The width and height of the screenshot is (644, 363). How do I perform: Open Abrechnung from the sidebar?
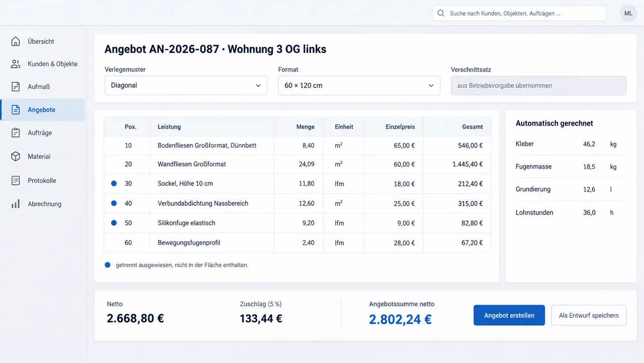click(x=43, y=204)
